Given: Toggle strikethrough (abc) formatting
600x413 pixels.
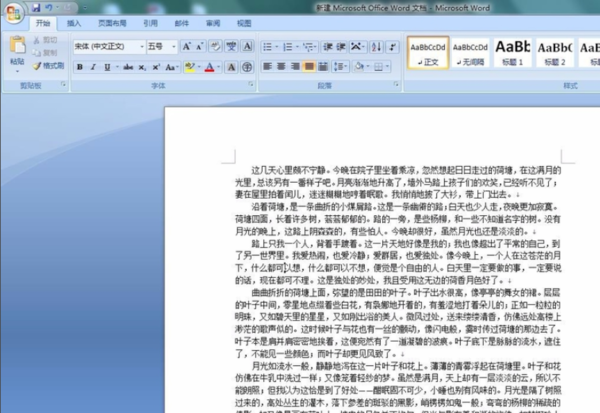Looking at the screenshot, I should point(128,67).
